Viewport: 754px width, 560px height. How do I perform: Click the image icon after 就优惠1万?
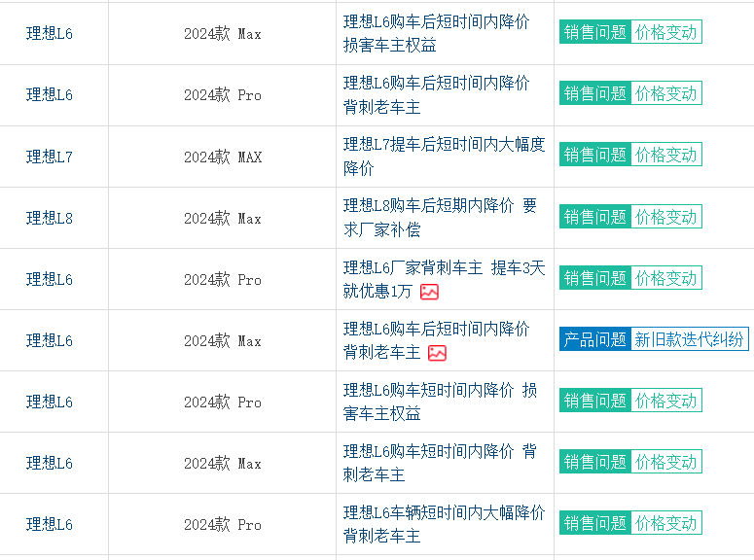429,292
